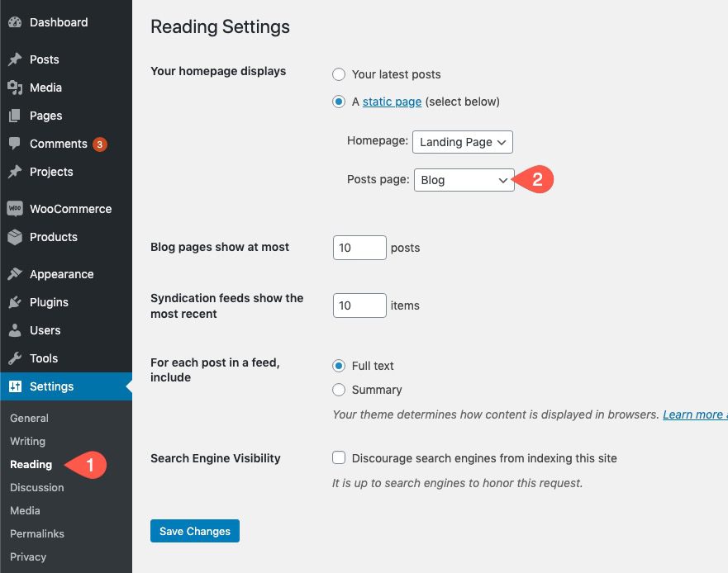This screenshot has width=728, height=573.
Task: Open the static page link
Action: (x=392, y=102)
